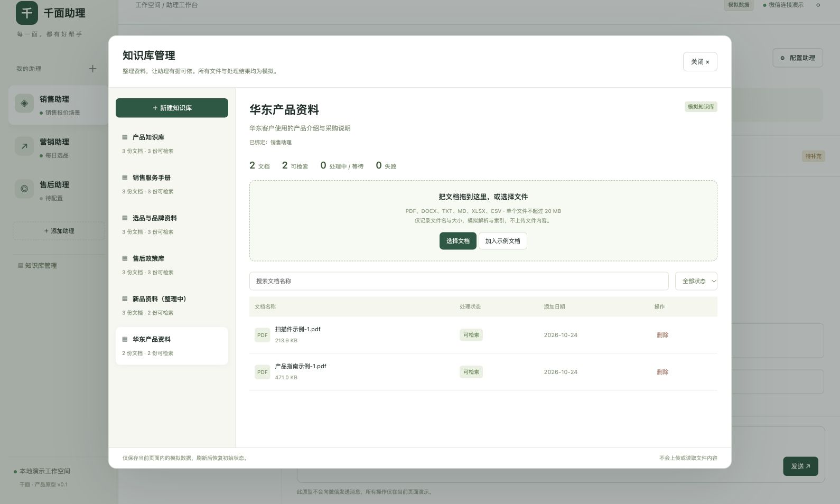Switch to the 销售服务手册 knowledge base

pyautogui.click(x=172, y=184)
